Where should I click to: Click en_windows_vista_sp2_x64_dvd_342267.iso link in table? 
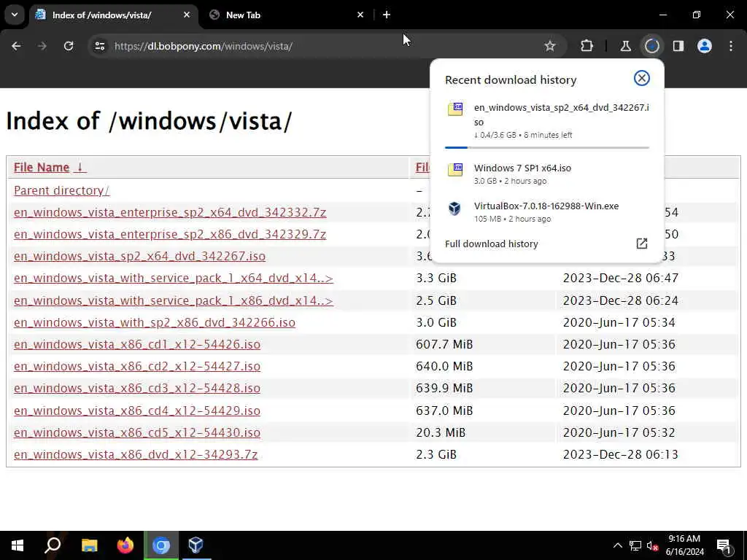point(139,256)
